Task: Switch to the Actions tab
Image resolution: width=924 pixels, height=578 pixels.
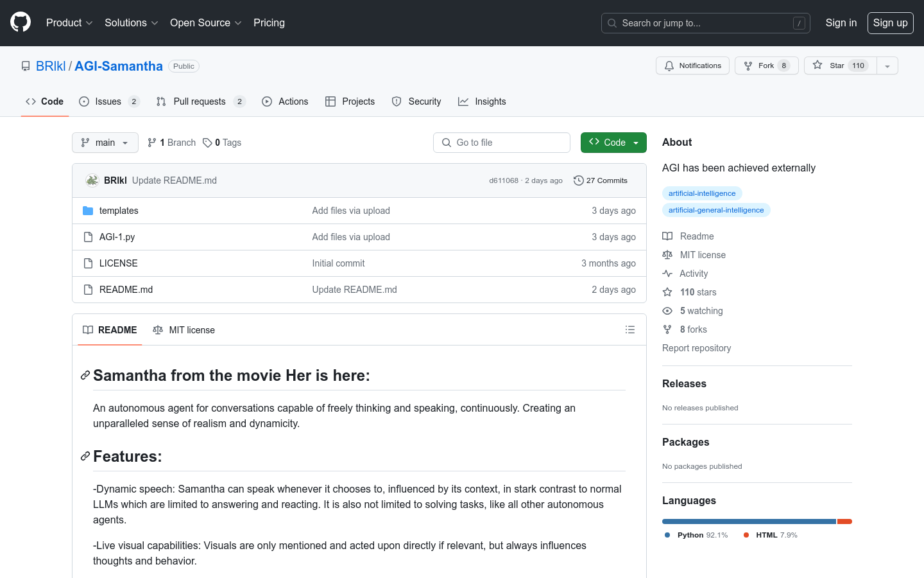Action: (x=285, y=101)
